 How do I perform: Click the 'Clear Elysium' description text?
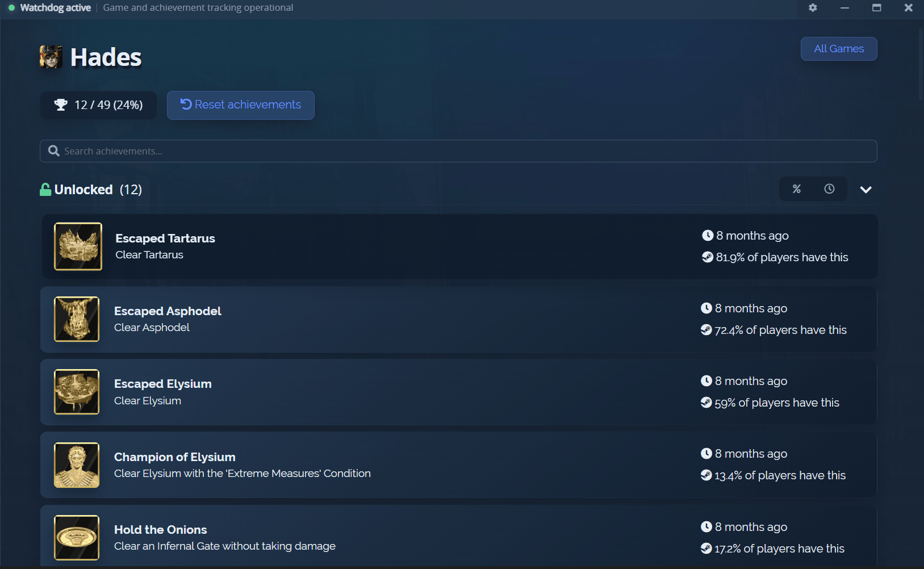click(148, 401)
